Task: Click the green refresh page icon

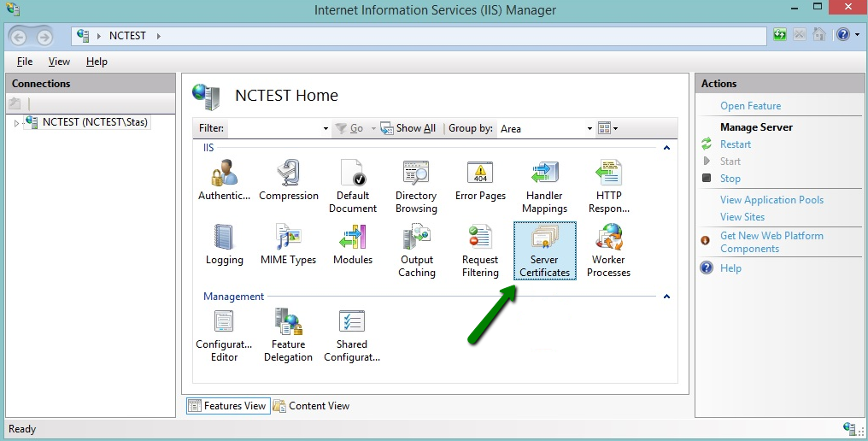Action: point(780,35)
